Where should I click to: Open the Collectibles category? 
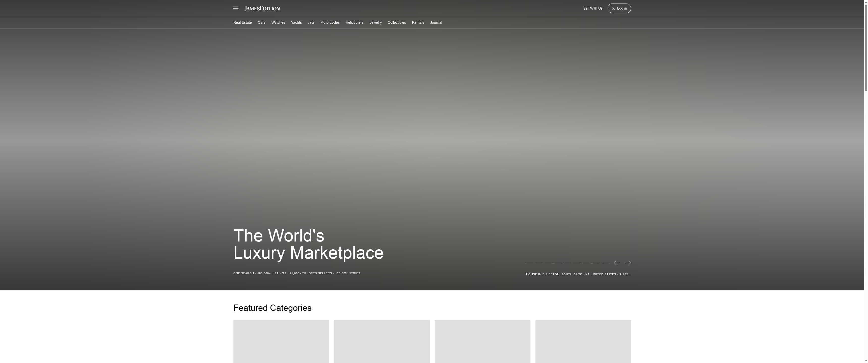click(397, 22)
